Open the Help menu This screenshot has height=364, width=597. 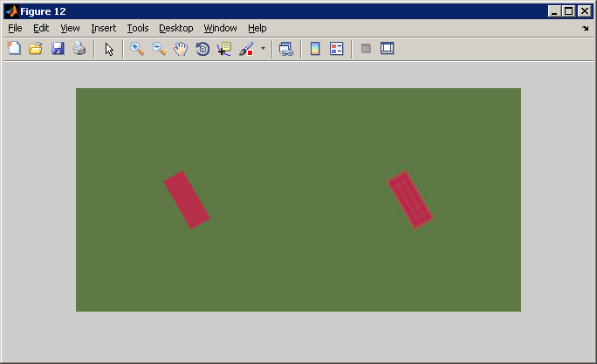pos(257,28)
